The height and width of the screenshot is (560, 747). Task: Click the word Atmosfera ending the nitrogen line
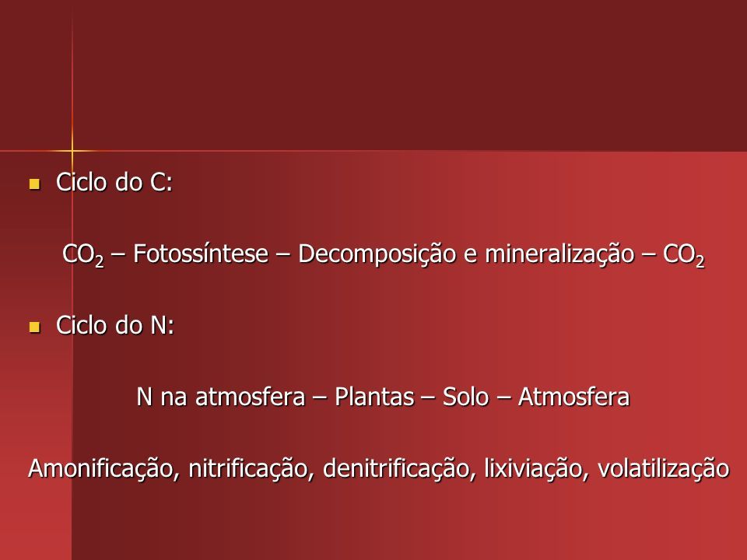tap(574, 397)
